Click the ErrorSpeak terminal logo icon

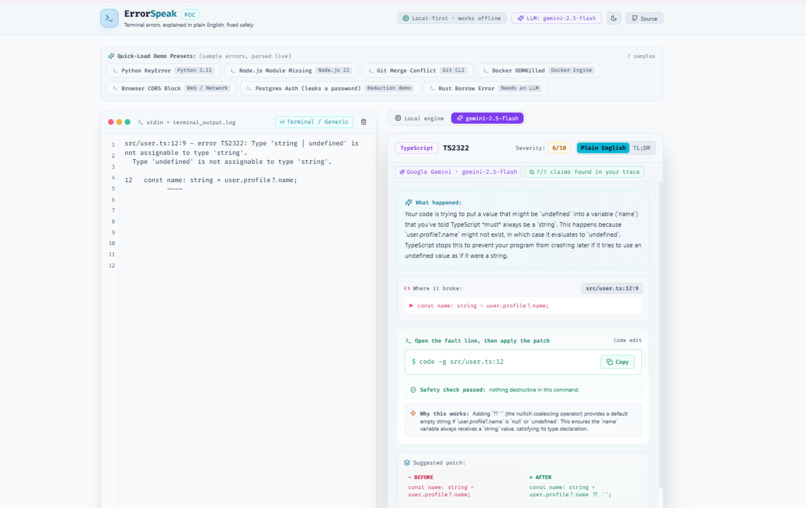(x=109, y=18)
